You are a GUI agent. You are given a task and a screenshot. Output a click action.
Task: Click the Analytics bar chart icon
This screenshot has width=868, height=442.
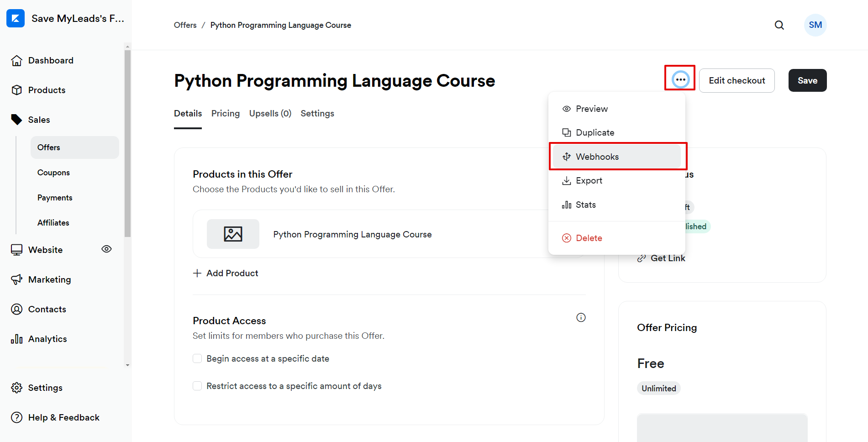click(x=17, y=339)
